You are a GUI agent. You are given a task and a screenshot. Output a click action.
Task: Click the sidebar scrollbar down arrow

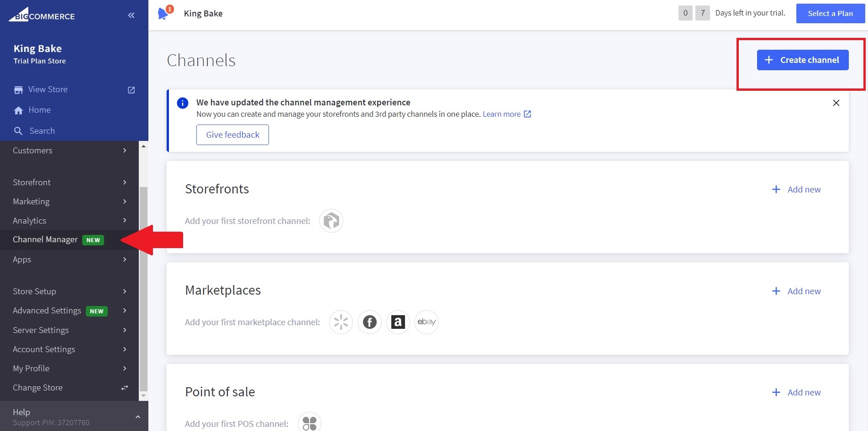click(x=143, y=395)
